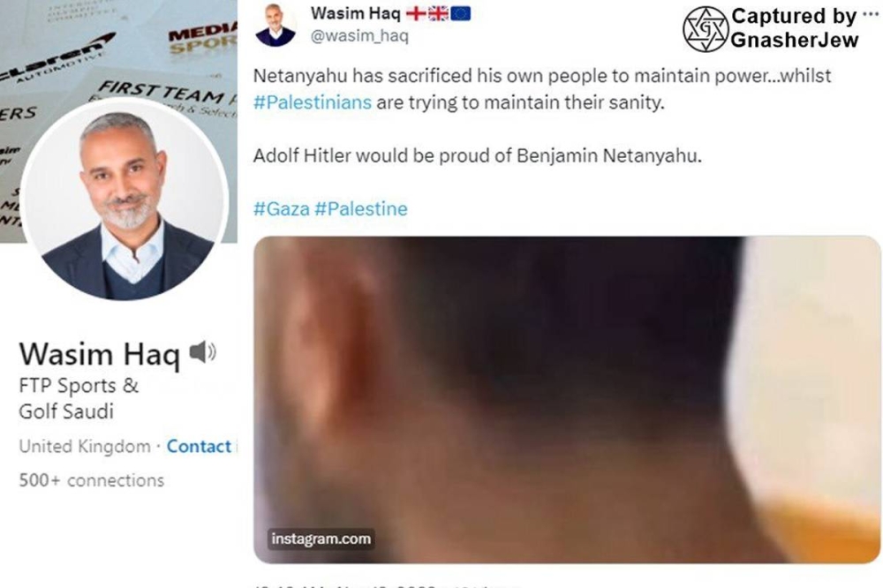Open the #Palestine hashtag
This screenshot has width=883, height=588.
click(x=361, y=209)
